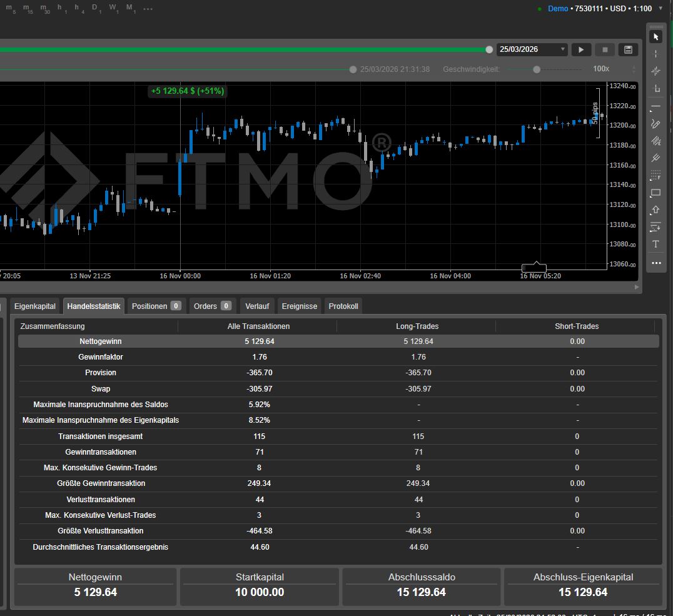Select the D1 timeframe button
This screenshot has height=616, width=673.
click(x=95, y=9)
